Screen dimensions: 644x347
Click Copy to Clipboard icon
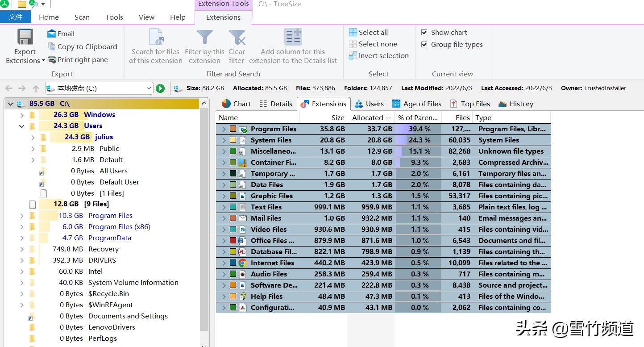(52, 46)
